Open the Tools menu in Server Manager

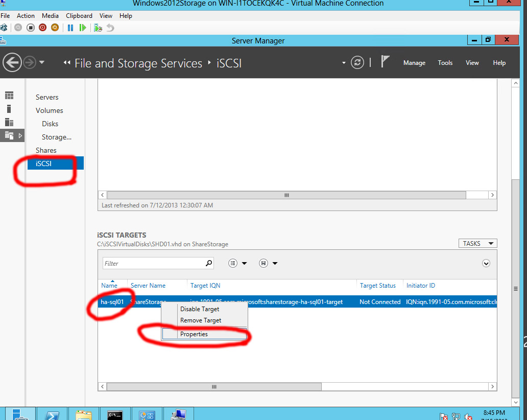click(x=445, y=62)
